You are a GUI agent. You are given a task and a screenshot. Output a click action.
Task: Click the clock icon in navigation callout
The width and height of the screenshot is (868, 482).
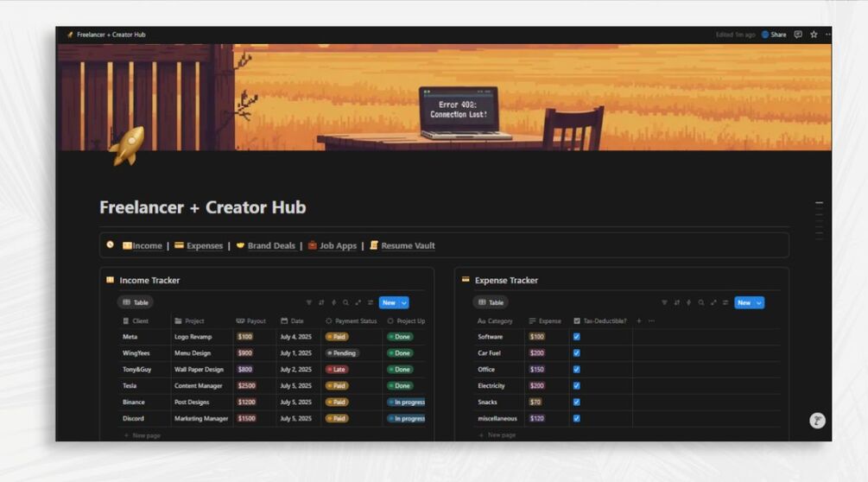[x=111, y=244]
